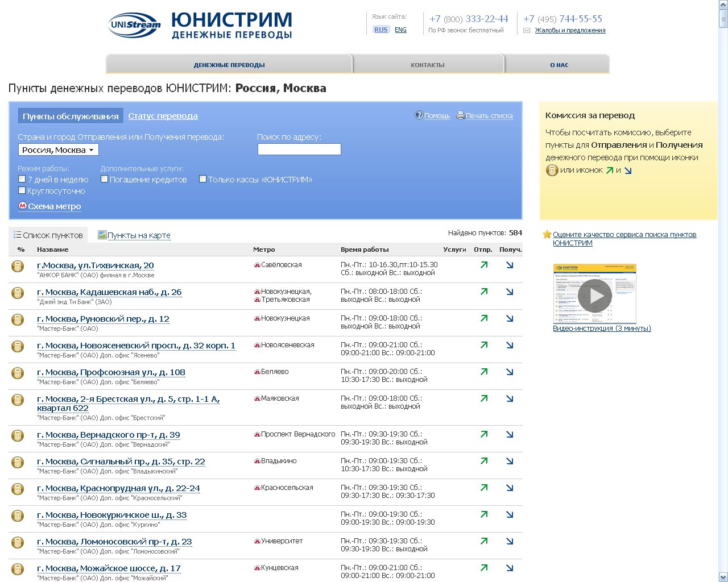Viewport: 728px width, 582px height.
Task: Switch to Пункты на карте view
Action: pyautogui.click(x=139, y=235)
